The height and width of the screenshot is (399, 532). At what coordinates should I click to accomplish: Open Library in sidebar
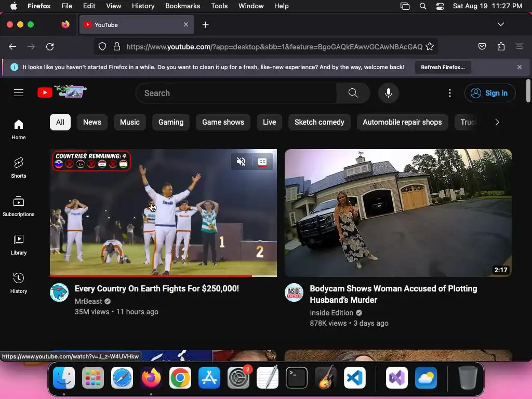(x=19, y=245)
